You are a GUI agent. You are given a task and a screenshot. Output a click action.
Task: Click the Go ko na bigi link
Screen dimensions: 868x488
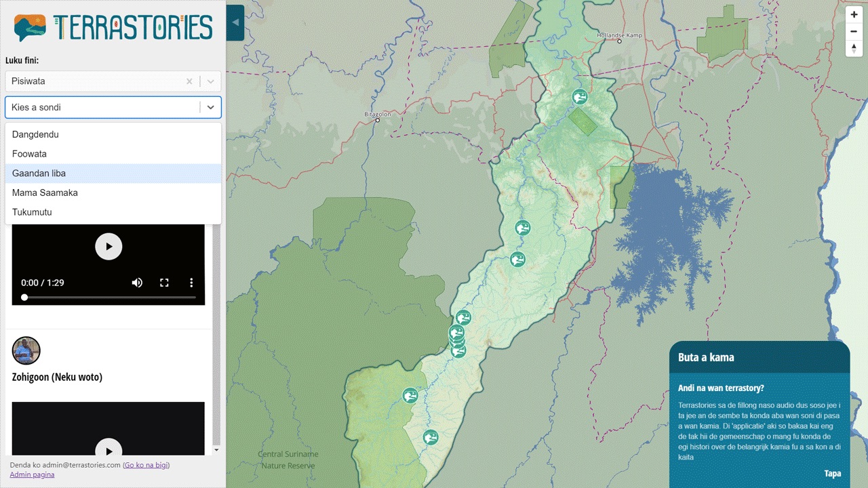146,465
